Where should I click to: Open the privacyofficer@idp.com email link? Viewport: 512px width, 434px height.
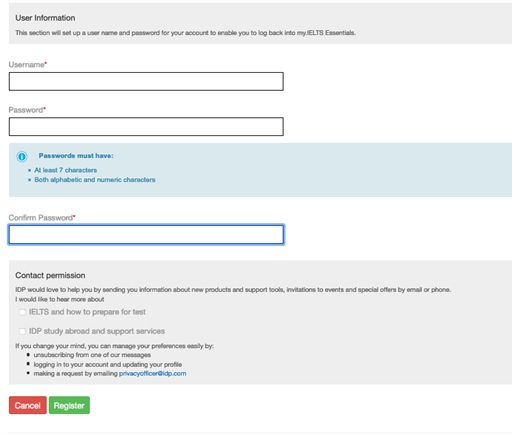152,373
